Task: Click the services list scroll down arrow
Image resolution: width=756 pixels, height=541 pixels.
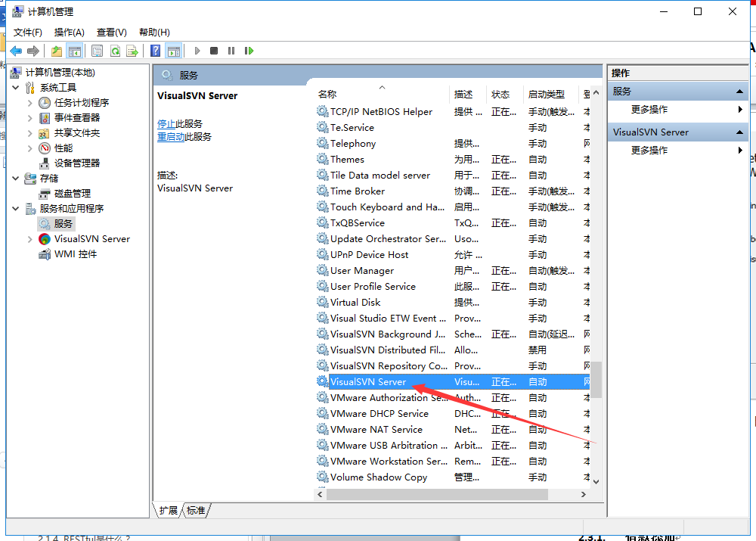Action: click(x=596, y=482)
